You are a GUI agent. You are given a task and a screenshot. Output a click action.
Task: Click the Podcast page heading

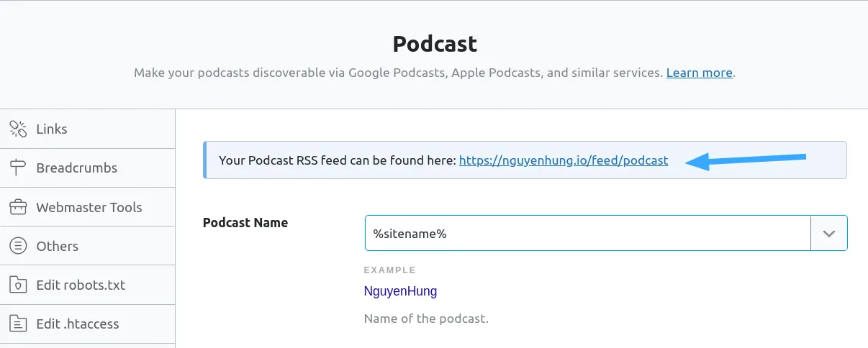click(x=435, y=44)
